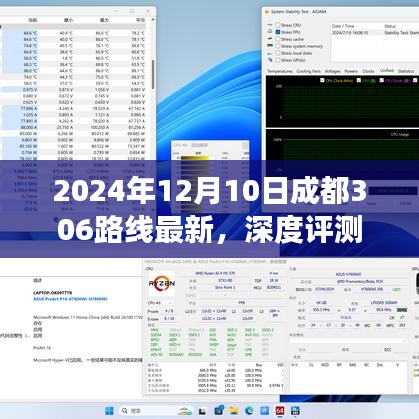Click the Microsoft Windows 11 Home build text
This screenshot has height=419, width=419.
(x=88, y=317)
